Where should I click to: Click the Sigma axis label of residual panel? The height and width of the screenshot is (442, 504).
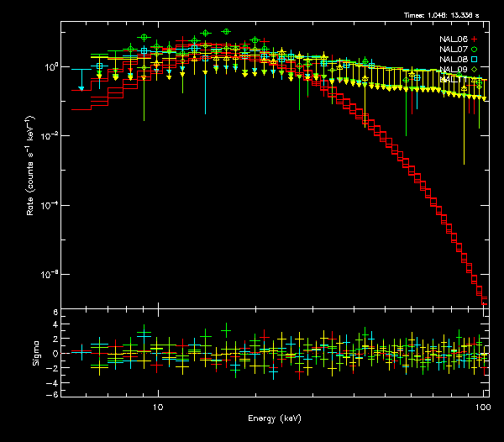34,353
